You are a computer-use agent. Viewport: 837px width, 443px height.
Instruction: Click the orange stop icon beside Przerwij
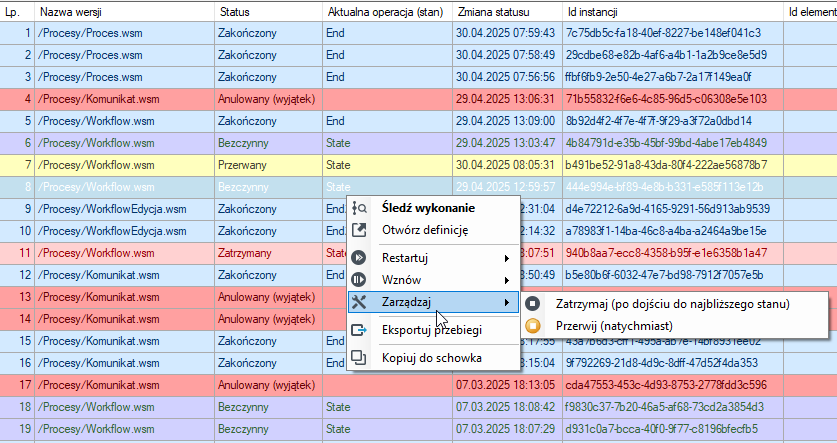coord(532,326)
